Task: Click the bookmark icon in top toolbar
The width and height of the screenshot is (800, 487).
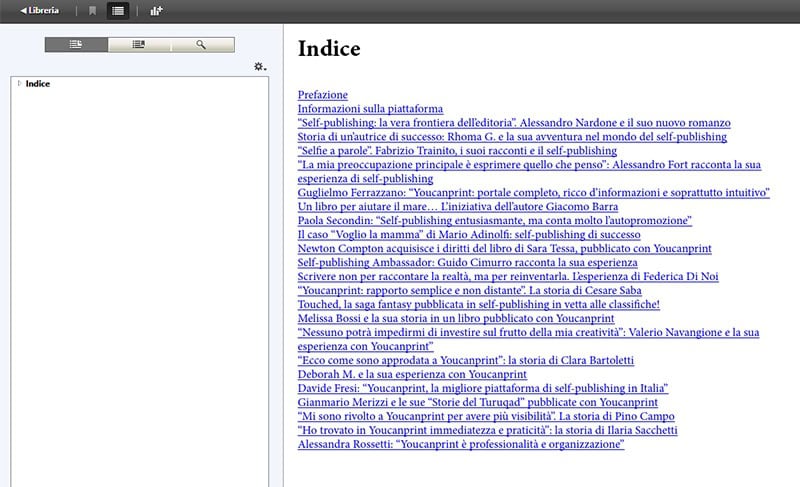Action: coord(92,11)
